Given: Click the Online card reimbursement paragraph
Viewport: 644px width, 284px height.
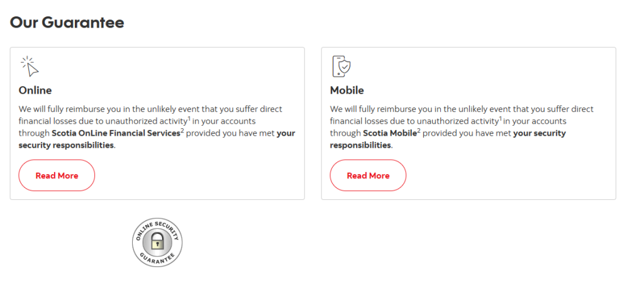Looking at the screenshot, I should click(x=157, y=127).
